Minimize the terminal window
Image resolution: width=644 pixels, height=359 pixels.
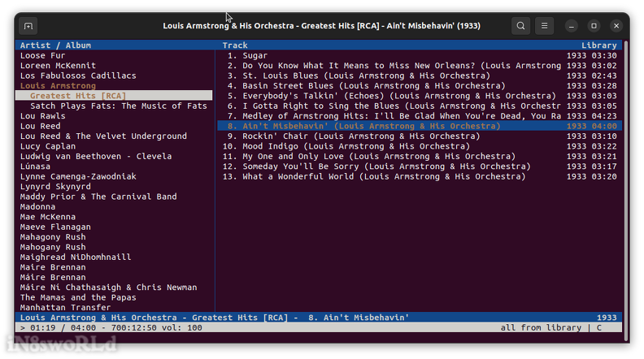point(572,26)
